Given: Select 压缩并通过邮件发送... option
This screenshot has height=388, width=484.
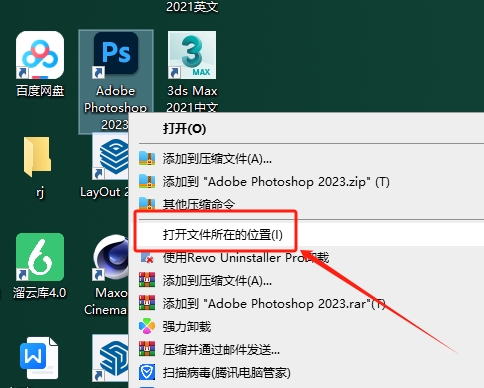Looking at the screenshot, I should click(x=306, y=349).
